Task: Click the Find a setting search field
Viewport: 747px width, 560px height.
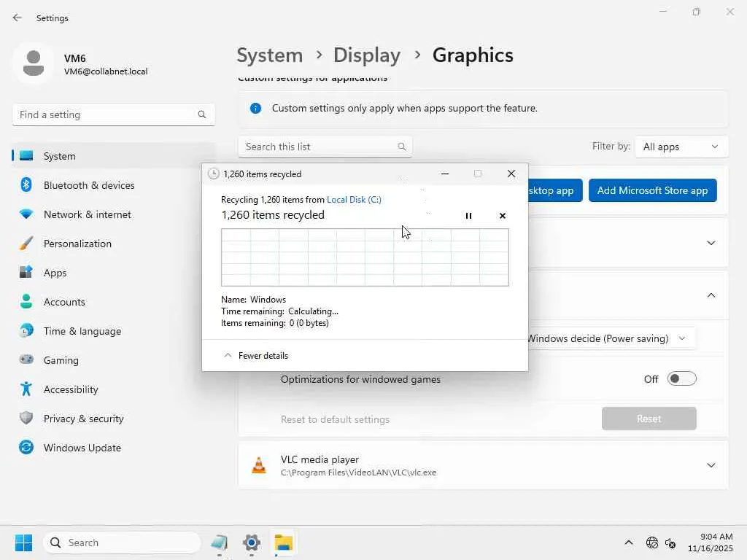Action: pyautogui.click(x=113, y=114)
